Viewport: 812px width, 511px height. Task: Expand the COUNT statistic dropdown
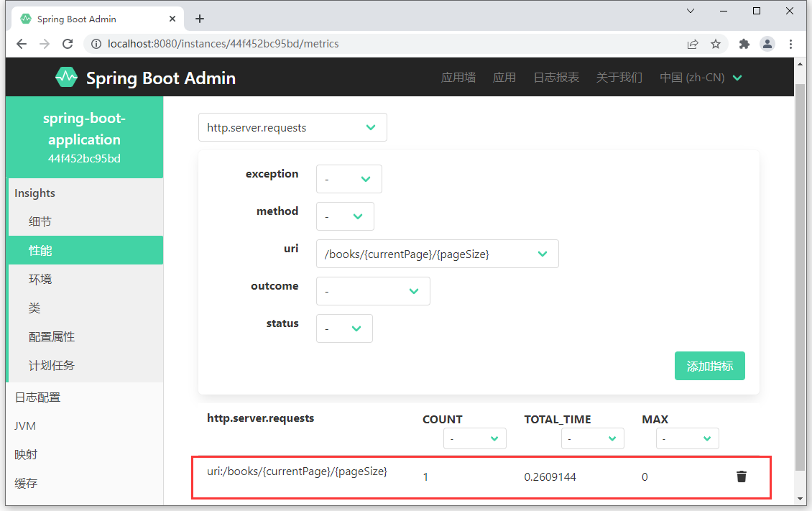tap(474, 438)
